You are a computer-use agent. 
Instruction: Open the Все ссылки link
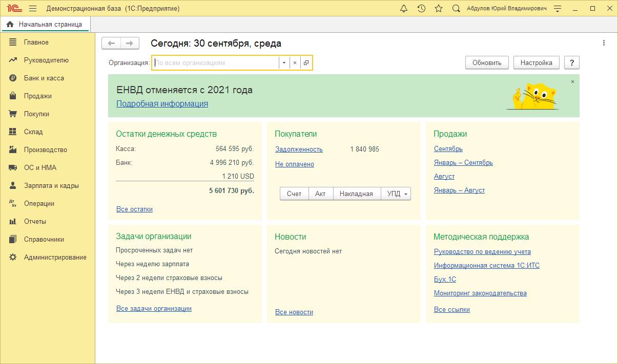pyautogui.click(x=452, y=310)
